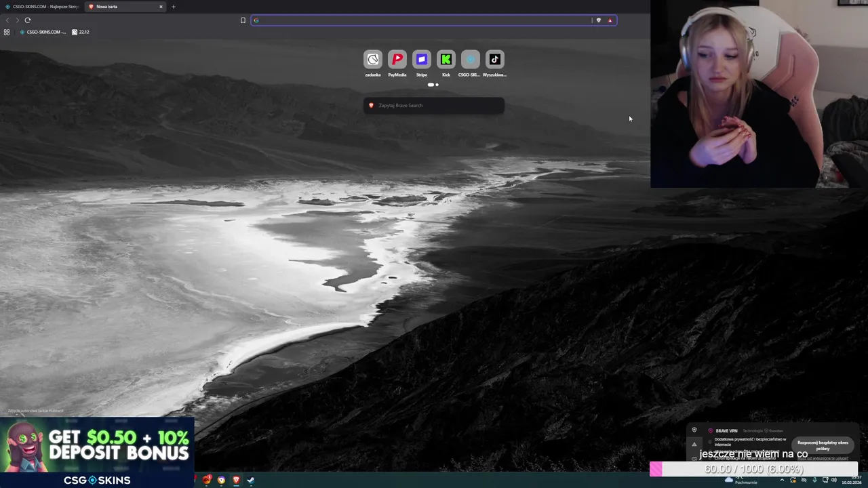Open the Brave Shields lion icon
The height and width of the screenshot is (488, 868).
pyautogui.click(x=598, y=20)
